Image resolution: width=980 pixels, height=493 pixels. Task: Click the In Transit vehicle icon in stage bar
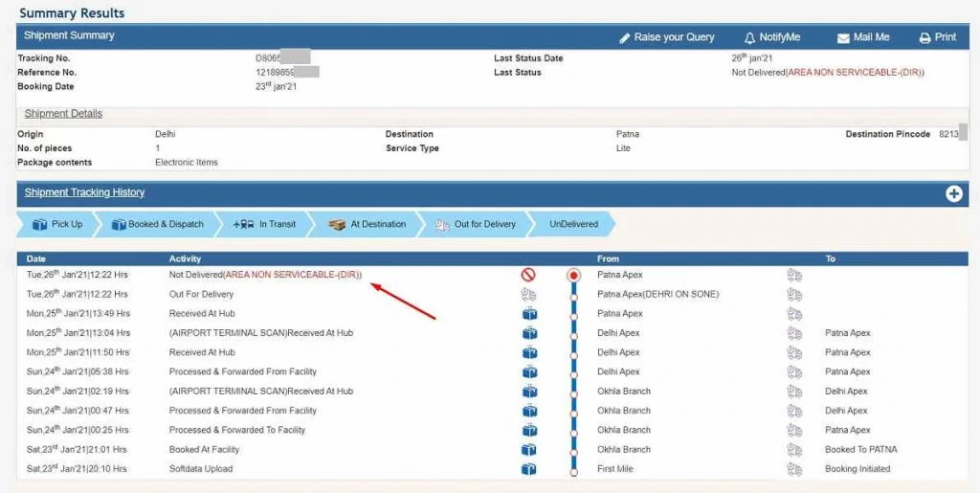click(x=244, y=224)
